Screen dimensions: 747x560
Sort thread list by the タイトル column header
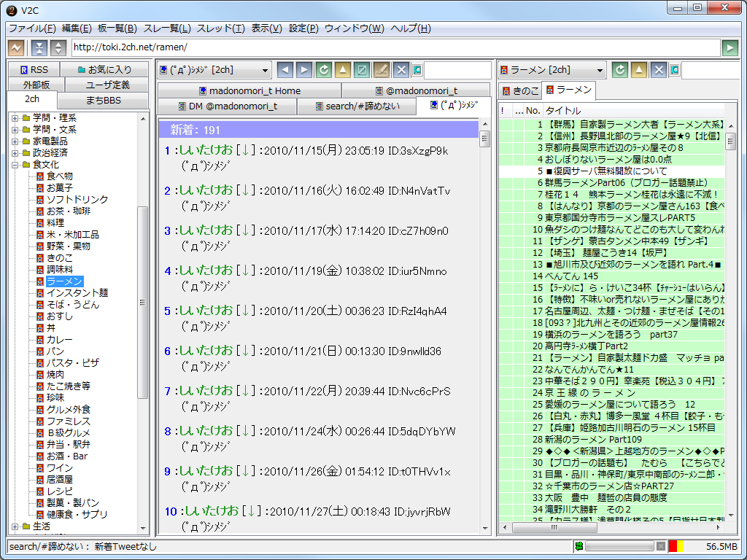tap(634, 111)
